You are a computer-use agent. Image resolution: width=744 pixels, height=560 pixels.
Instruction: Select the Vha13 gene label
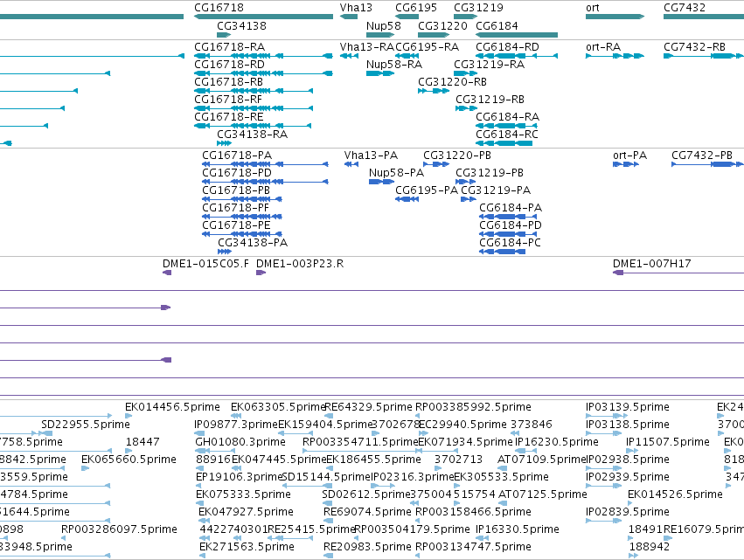(x=356, y=8)
